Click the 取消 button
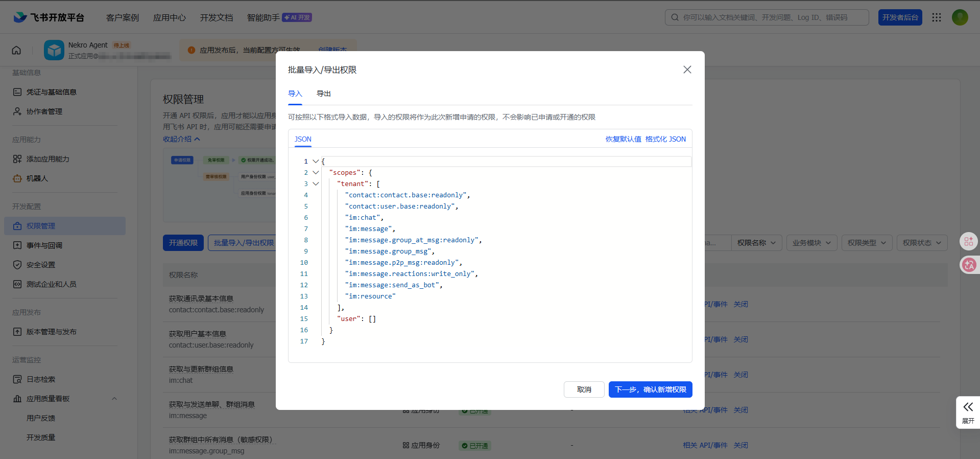980x459 pixels. [584, 389]
